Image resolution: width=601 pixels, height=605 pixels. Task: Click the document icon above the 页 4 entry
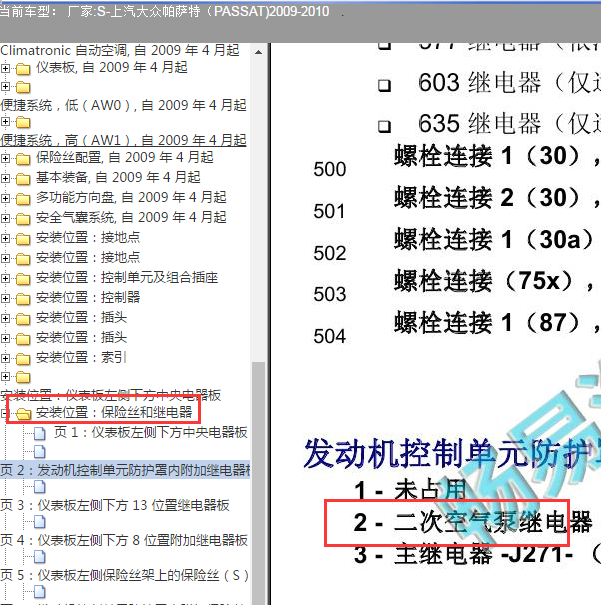(x=40, y=522)
